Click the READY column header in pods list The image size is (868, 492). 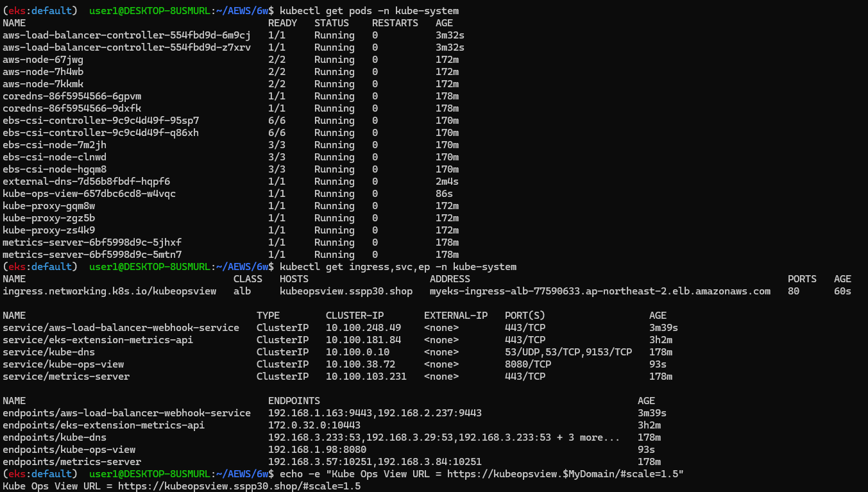pyautogui.click(x=282, y=23)
